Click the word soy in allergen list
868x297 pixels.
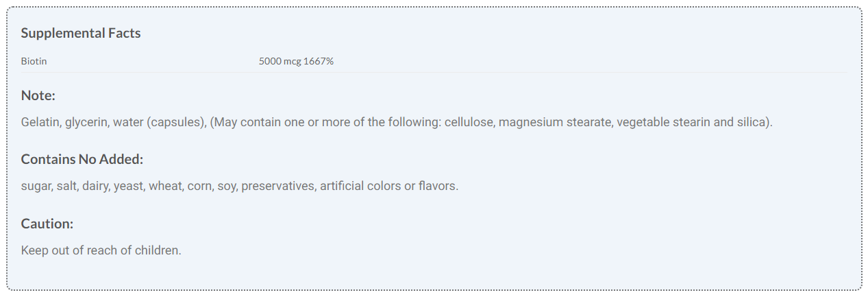click(x=226, y=186)
